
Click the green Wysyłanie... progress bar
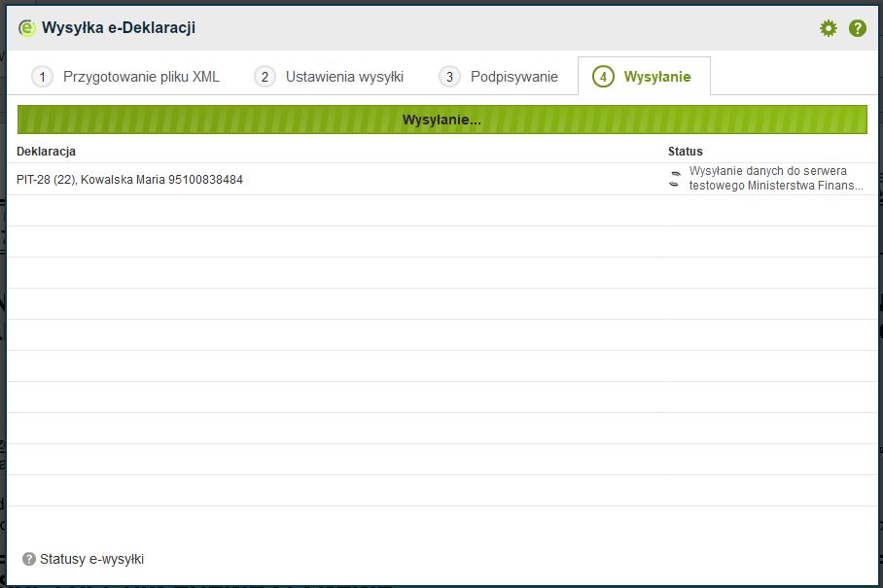pyautogui.click(x=441, y=121)
